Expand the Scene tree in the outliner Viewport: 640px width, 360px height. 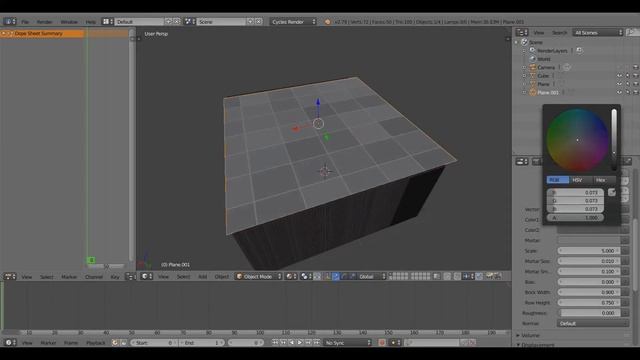point(517,42)
